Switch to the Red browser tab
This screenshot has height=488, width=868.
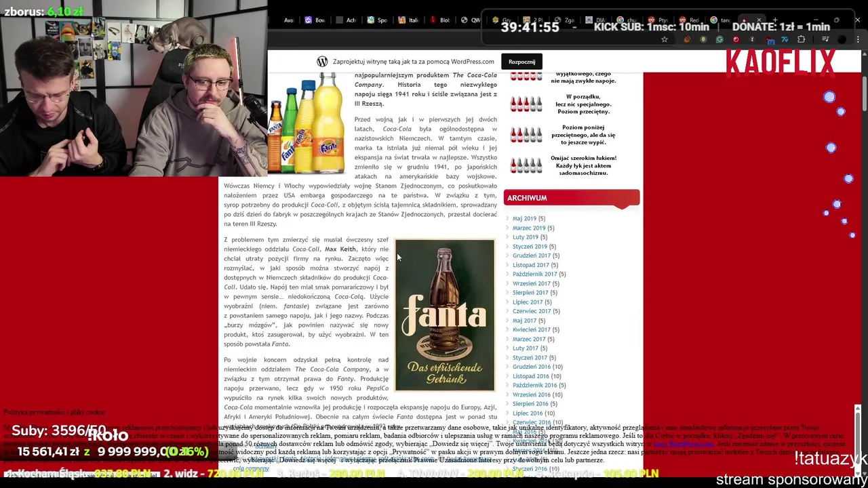[x=688, y=20]
